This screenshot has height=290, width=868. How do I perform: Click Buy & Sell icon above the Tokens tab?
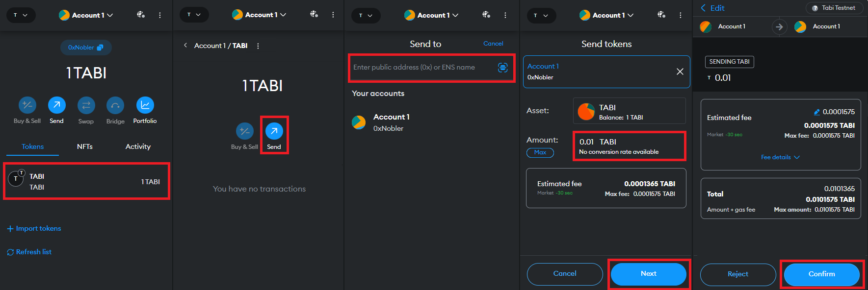click(27, 105)
